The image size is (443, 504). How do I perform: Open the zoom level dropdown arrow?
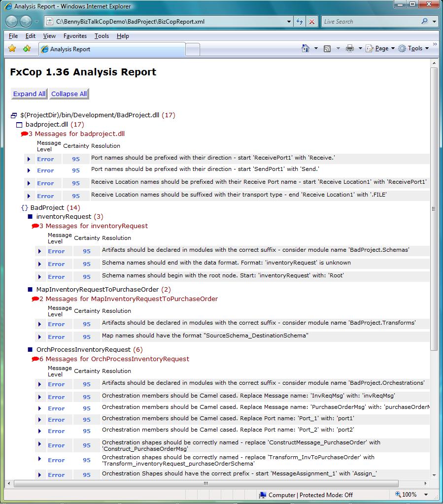[426, 494]
